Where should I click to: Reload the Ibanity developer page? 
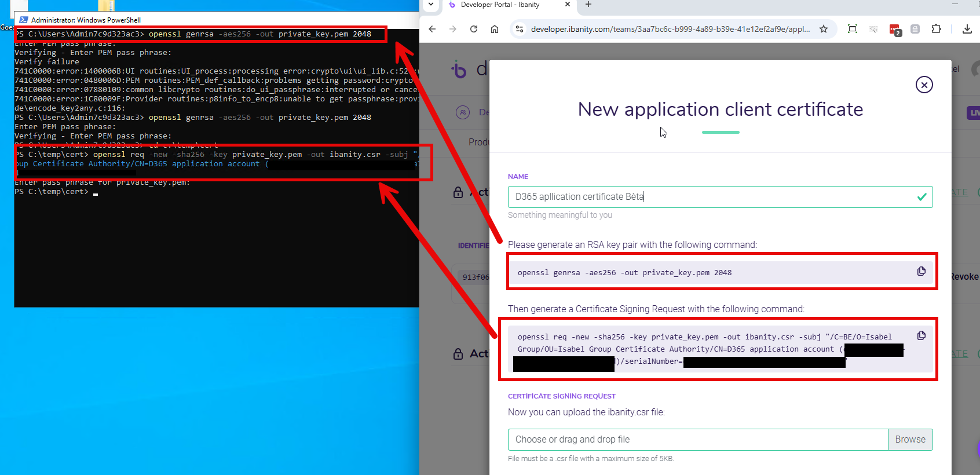pos(474,29)
